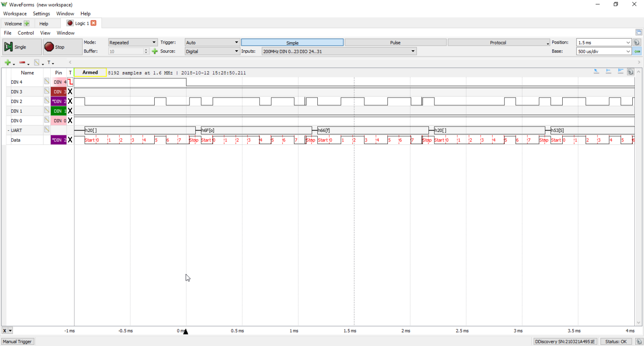Click the green DIN 1 pin color swatch

point(58,111)
